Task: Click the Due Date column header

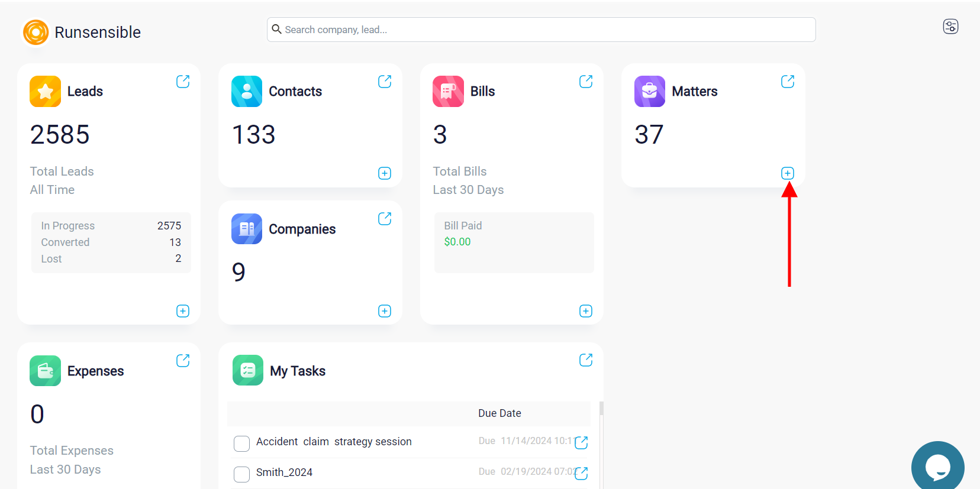Action: point(499,413)
